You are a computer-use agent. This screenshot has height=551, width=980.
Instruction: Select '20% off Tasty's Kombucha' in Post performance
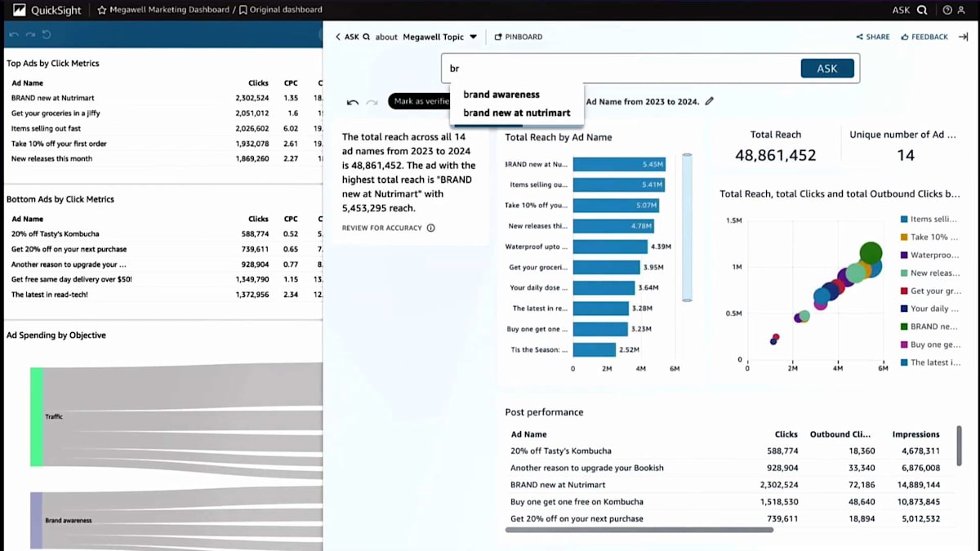pos(561,451)
